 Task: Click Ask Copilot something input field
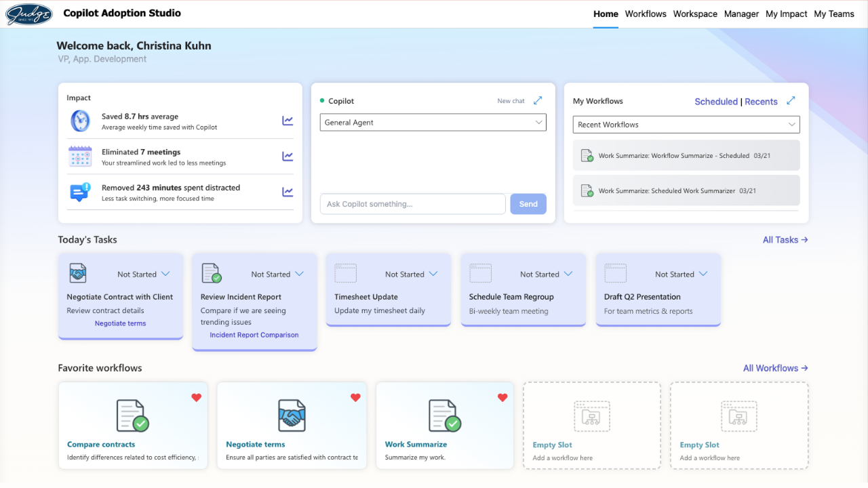pyautogui.click(x=413, y=204)
